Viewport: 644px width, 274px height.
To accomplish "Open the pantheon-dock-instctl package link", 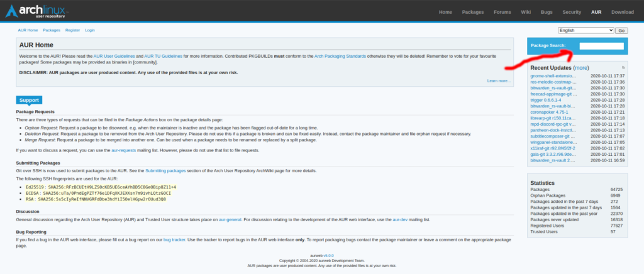I will click(553, 130).
